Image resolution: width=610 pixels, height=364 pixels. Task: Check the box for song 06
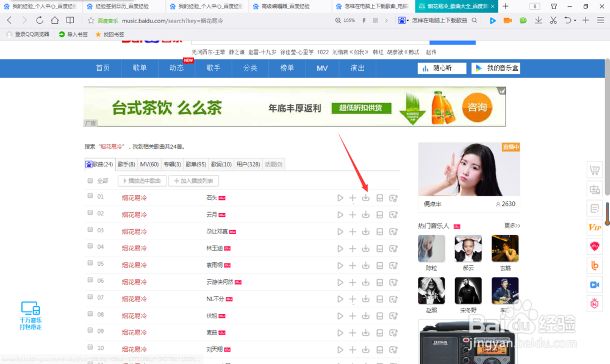click(90, 280)
